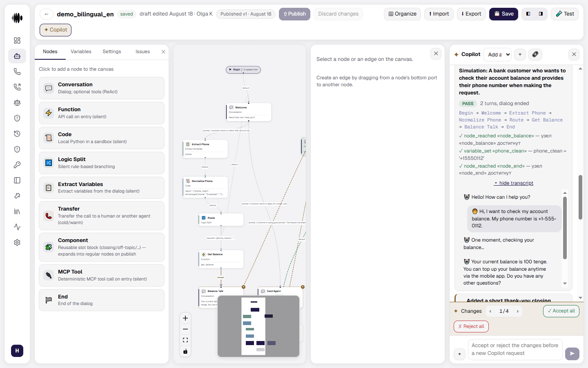Add a Component node to canvas
The image size is (588, 368).
[x=102, y=247]
